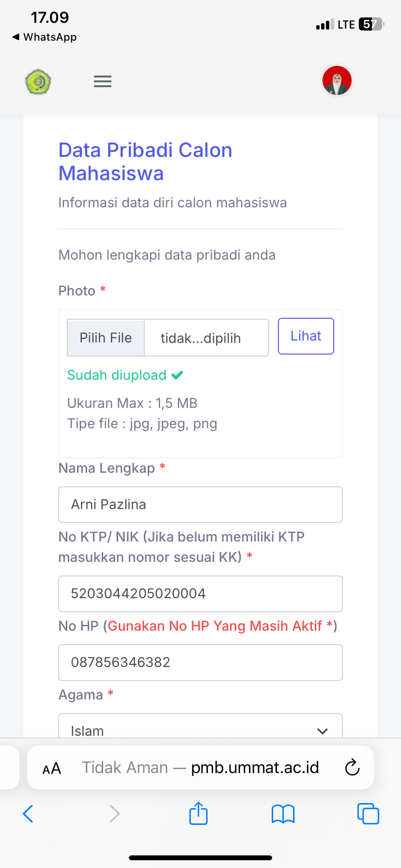Show open Safari tabs
The width and height of the screenshot is (401, 868).
point(368,814)
